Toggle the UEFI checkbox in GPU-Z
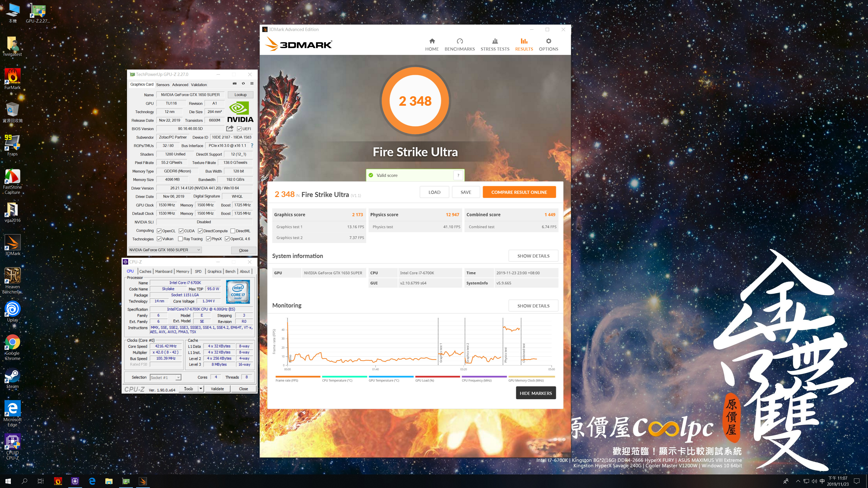868x488 pixels. coord(239,129)
